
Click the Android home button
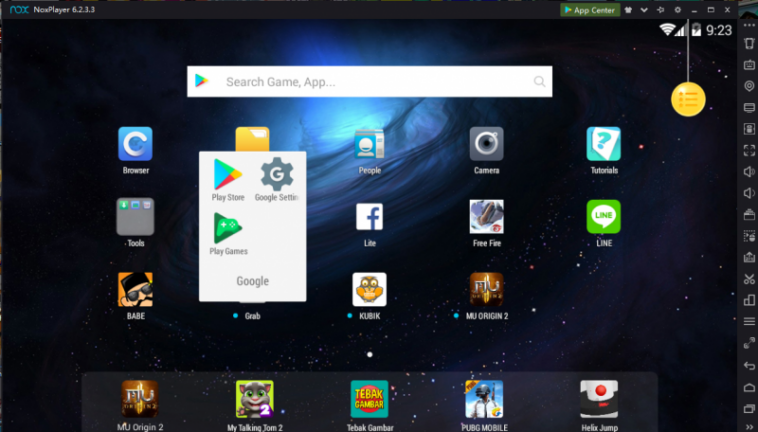pos(749,387)
